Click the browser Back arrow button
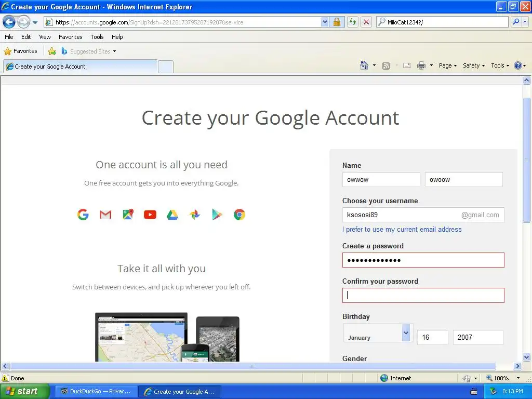532x399 pixels. point(9,22)
